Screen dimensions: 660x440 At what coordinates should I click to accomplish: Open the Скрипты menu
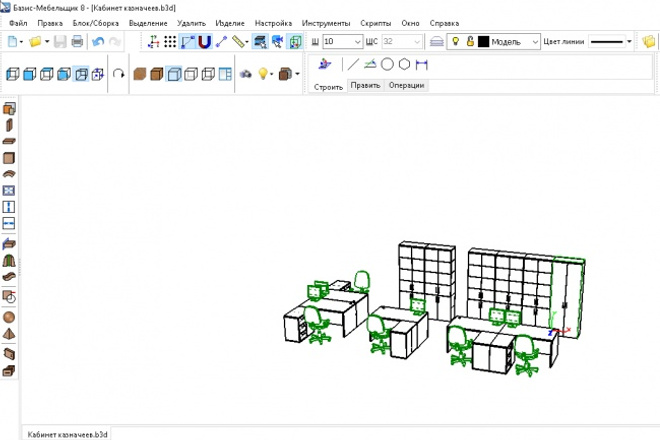(375, 23)
